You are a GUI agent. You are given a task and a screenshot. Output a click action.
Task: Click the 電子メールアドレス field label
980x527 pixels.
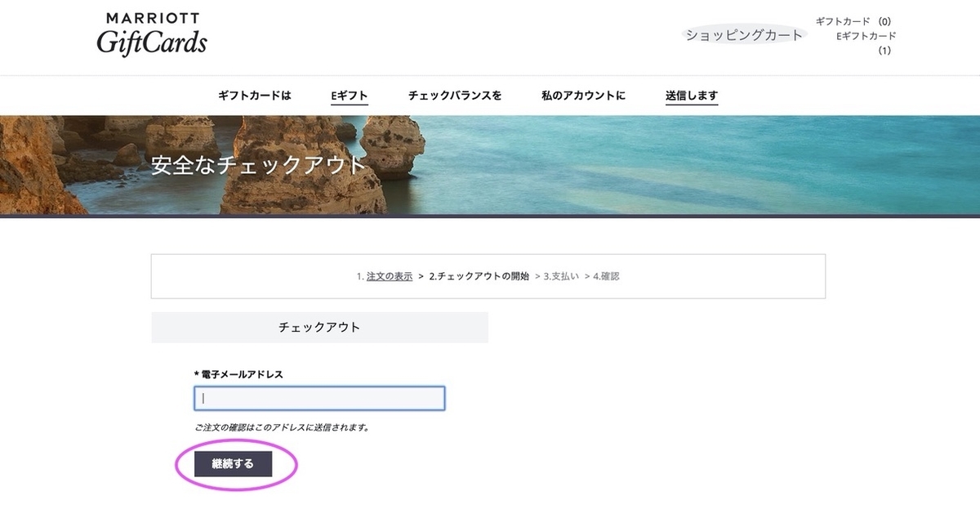238,374
